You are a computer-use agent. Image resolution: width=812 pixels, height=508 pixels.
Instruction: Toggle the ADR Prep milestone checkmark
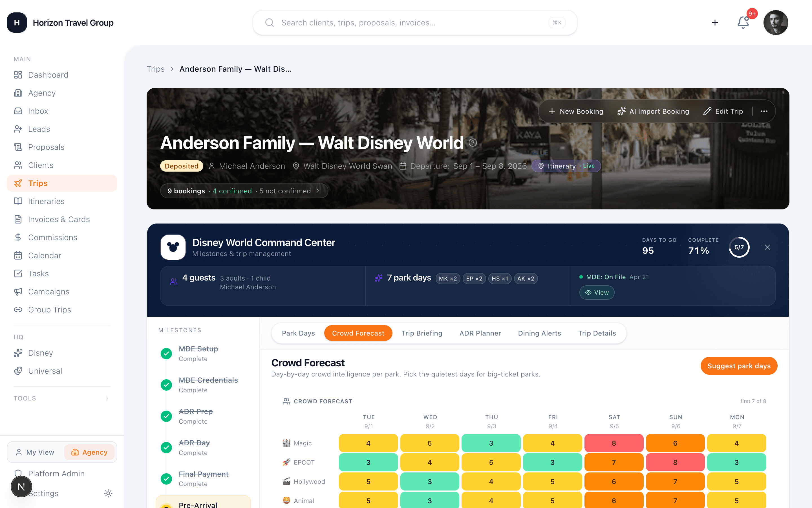tap(166, 416)
